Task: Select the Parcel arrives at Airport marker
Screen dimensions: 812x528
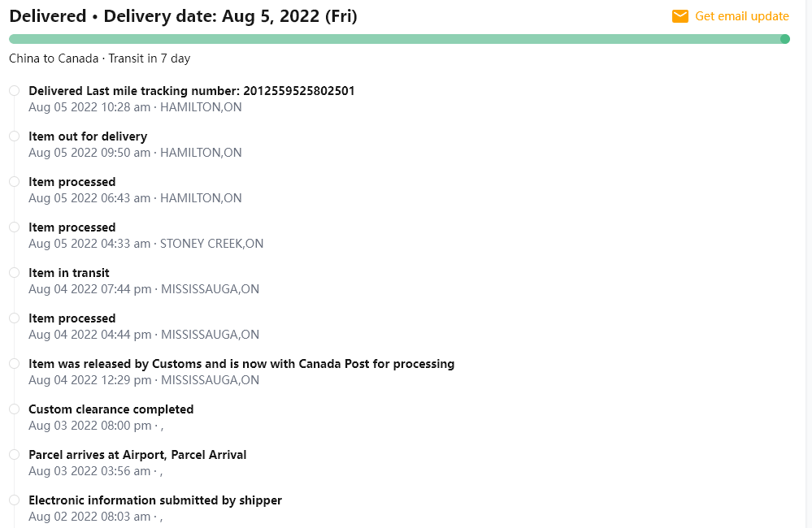Action: click(15, 455)
